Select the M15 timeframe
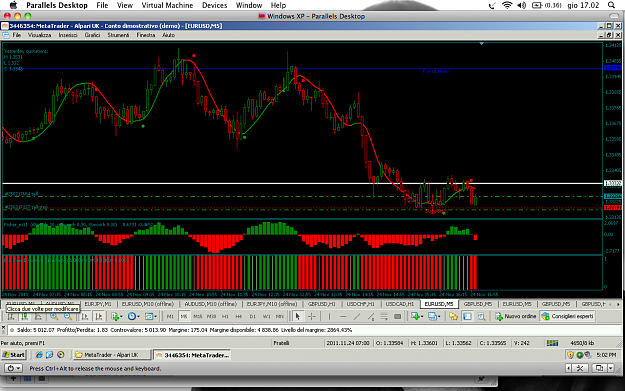 click(x=198, y=316)
